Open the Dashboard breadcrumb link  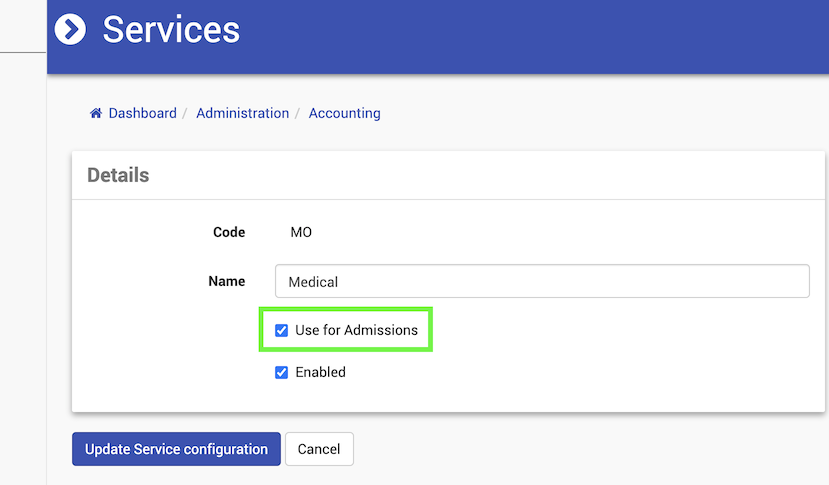pyautogui.click(x=142, y=113)
